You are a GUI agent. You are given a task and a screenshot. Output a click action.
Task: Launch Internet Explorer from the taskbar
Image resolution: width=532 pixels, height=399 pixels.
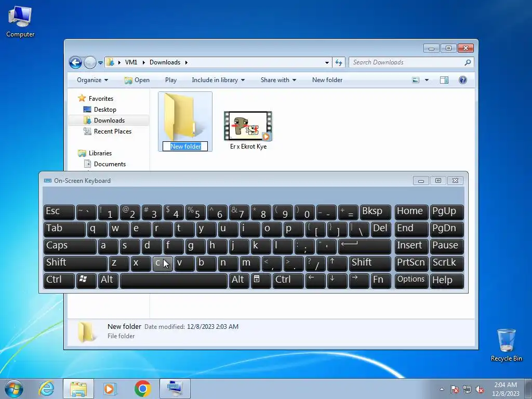coord(46,389)
